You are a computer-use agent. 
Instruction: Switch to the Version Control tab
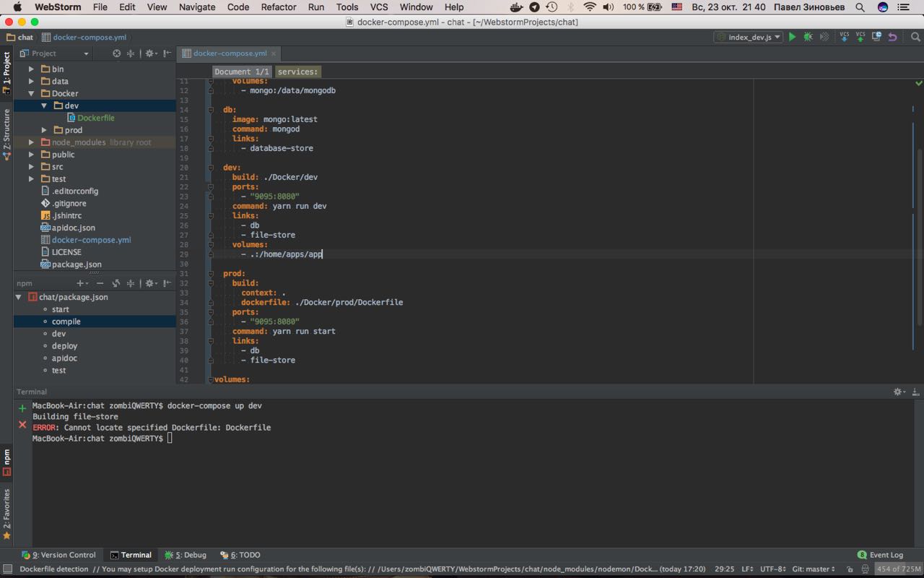tap(59, 555)
